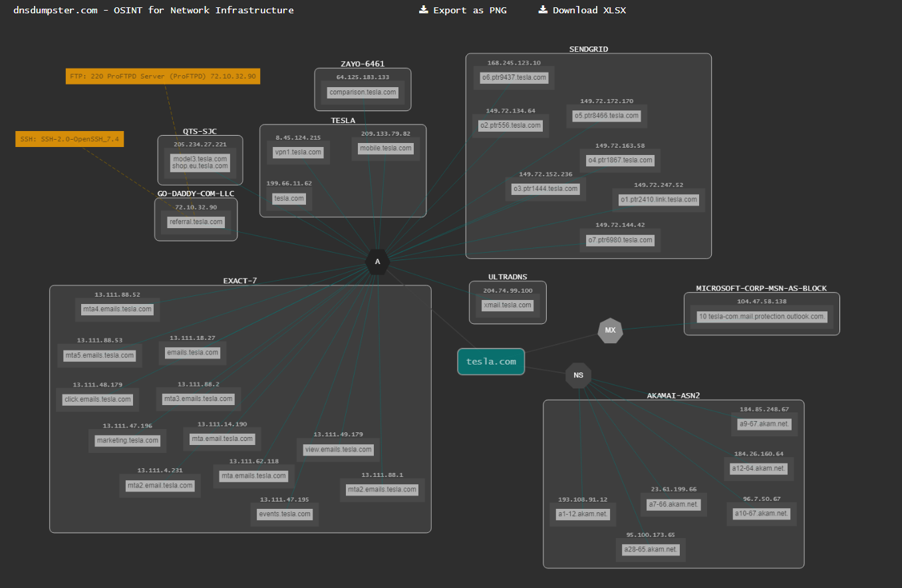Click the Download XLSX download icon
This screenshot has width=902, height=588.
543,10
